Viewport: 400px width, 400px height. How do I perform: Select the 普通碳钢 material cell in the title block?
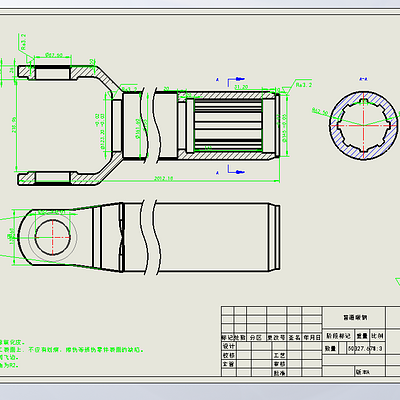point(355,318)
